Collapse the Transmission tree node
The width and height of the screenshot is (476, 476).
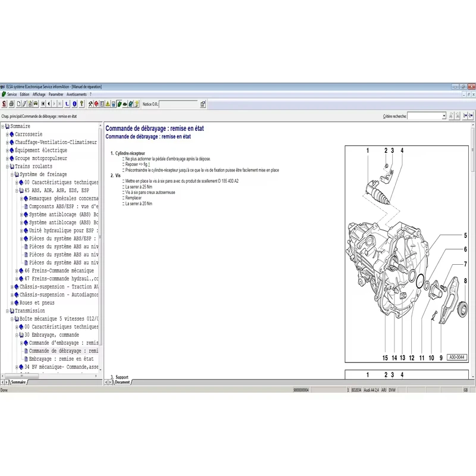coord(7,311)
